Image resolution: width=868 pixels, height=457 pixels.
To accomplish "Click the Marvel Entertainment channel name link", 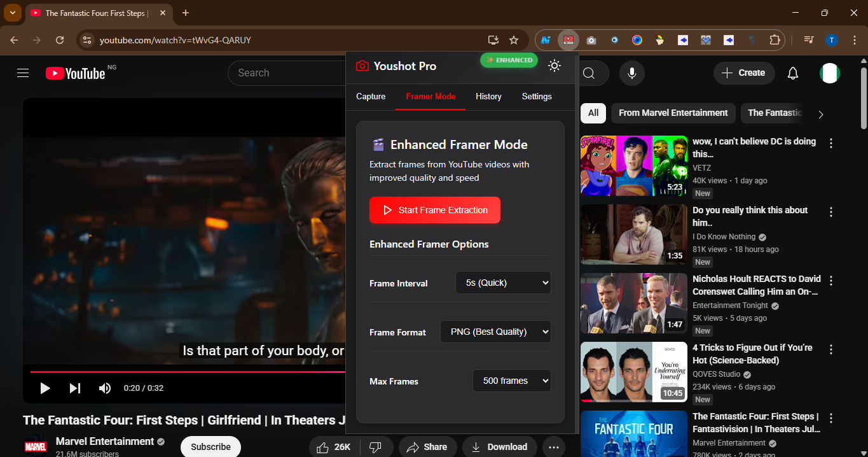I will point(105,441).
